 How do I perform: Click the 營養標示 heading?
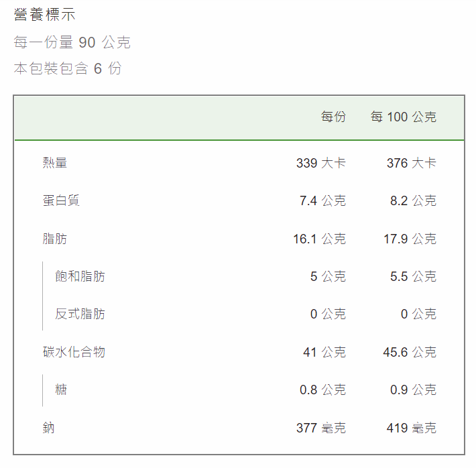(x=45, y=15)
